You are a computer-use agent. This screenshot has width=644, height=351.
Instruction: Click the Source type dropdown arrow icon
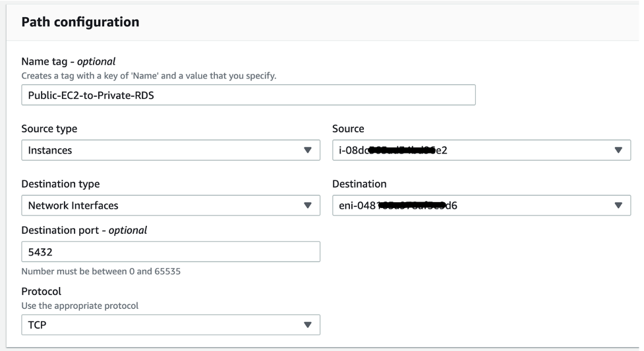(307, 150)
